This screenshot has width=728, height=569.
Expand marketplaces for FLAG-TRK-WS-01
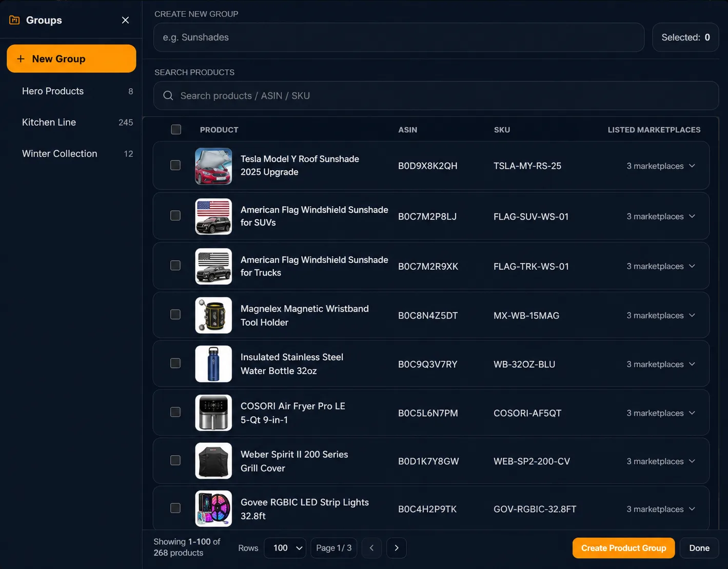[661, 266]
